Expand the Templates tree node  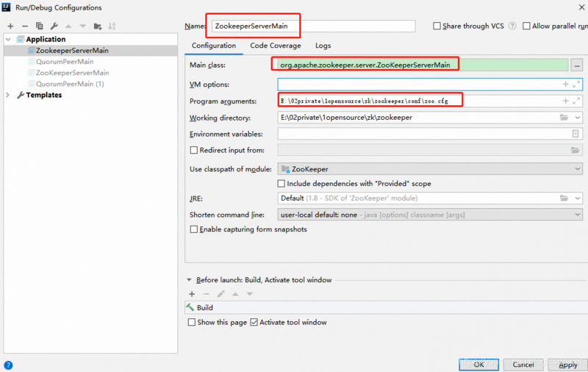(x=8, y=95)
